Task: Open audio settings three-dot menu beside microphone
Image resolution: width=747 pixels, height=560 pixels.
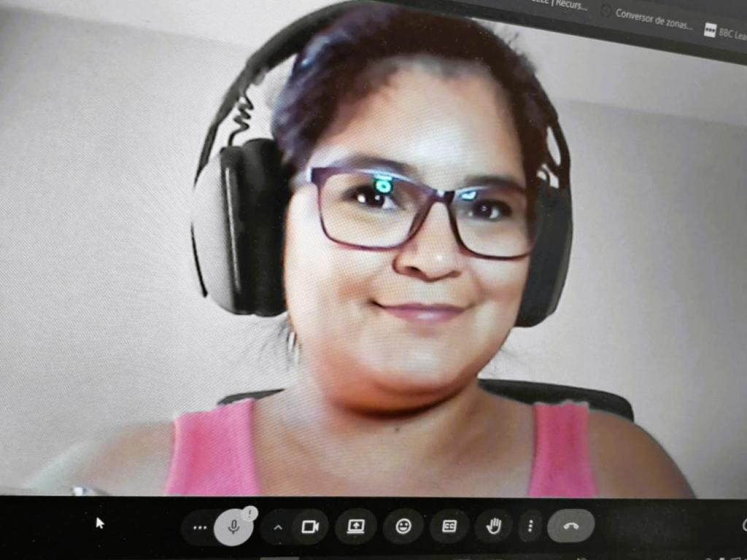Action: pos(199,527)
